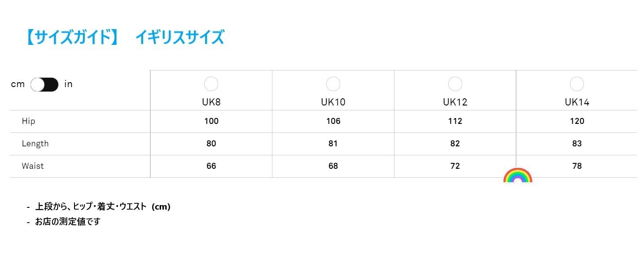This screenshot has width=644, height=259.
Task: Toggle the cm/in unit switch
Action: click(44, 84)
